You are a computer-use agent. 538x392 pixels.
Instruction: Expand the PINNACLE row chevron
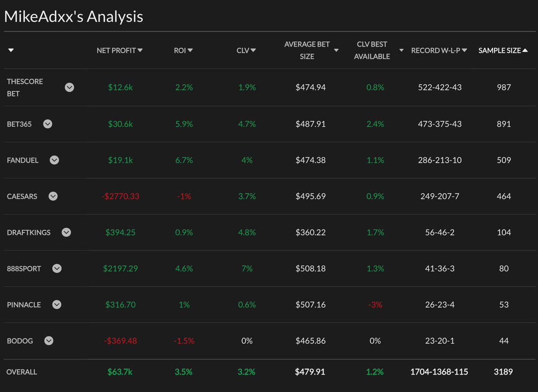[56, 305]
